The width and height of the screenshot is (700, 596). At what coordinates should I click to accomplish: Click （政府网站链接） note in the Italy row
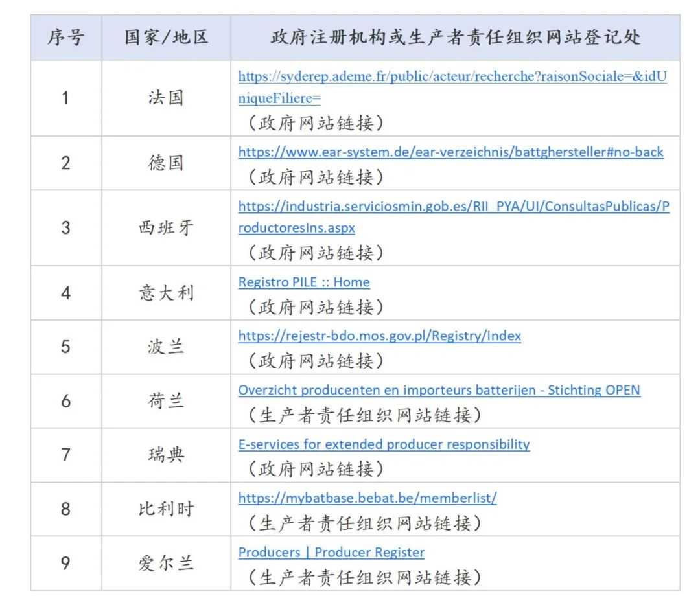pos(316,307)
